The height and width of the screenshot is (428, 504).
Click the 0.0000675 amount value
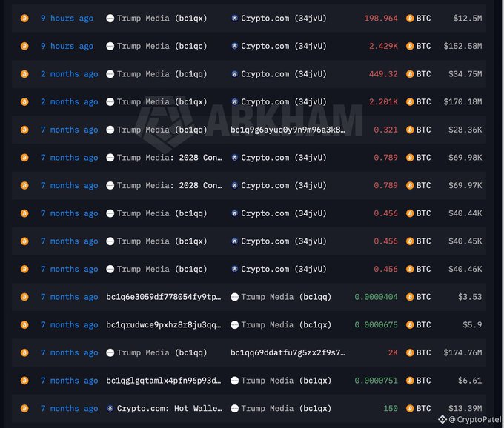[376, 325]
